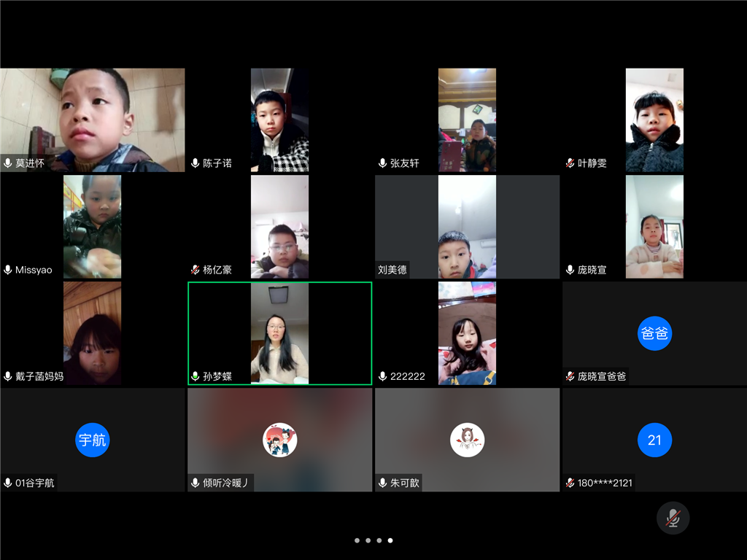The image size is (747, 560).
Task: Click microphone icon next to 戴子菡妈妈
Action: click(7, 377)
